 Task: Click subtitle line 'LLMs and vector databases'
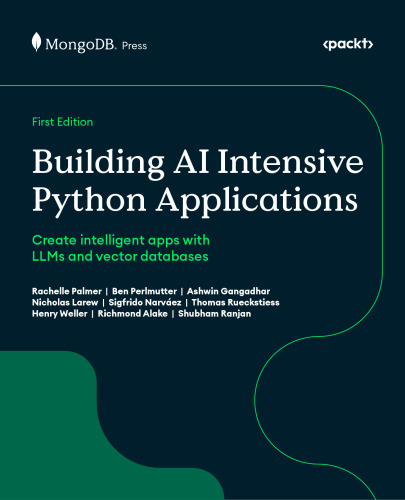click(120, 256)
